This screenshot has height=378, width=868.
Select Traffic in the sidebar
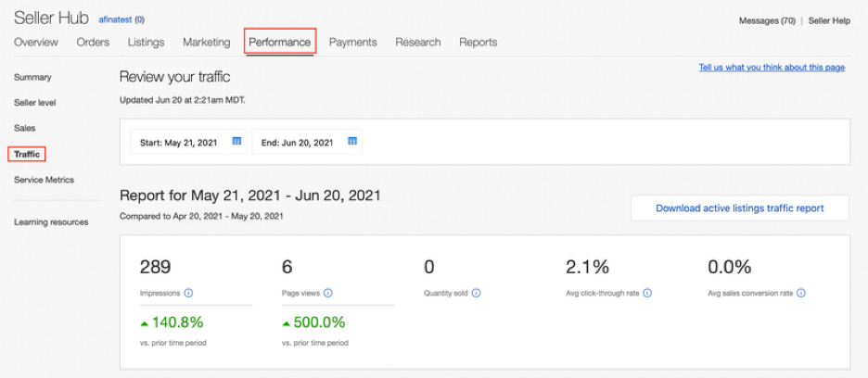(27, 155)
